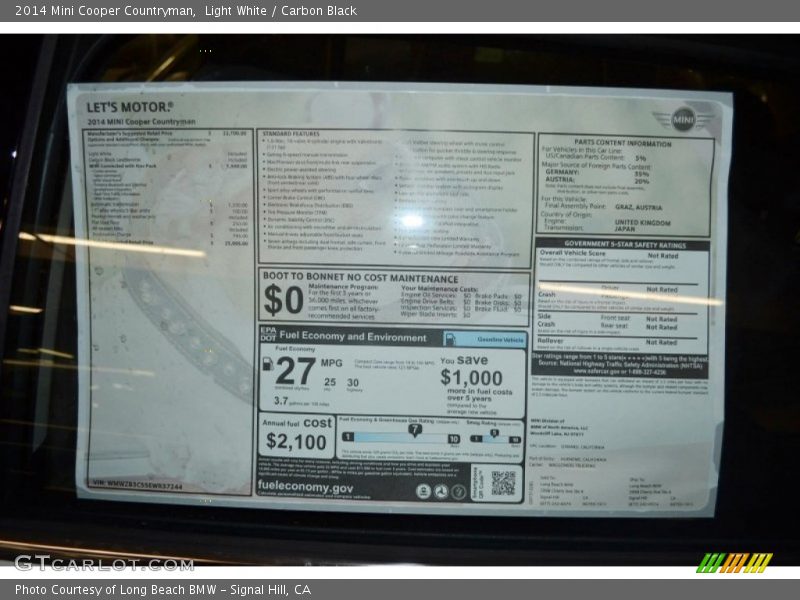Click the EPA DOT badge
The height and width of the screenshot is (600, 800).
coord(268,335)
